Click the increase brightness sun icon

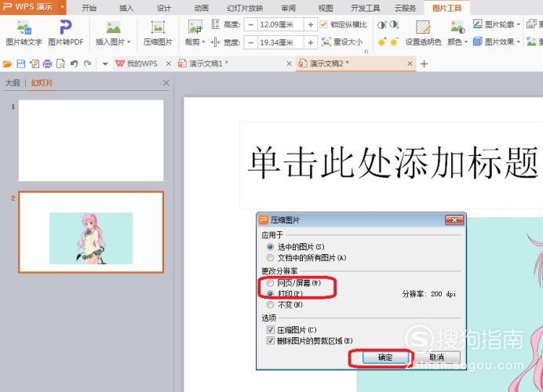(x=381, y=42)
